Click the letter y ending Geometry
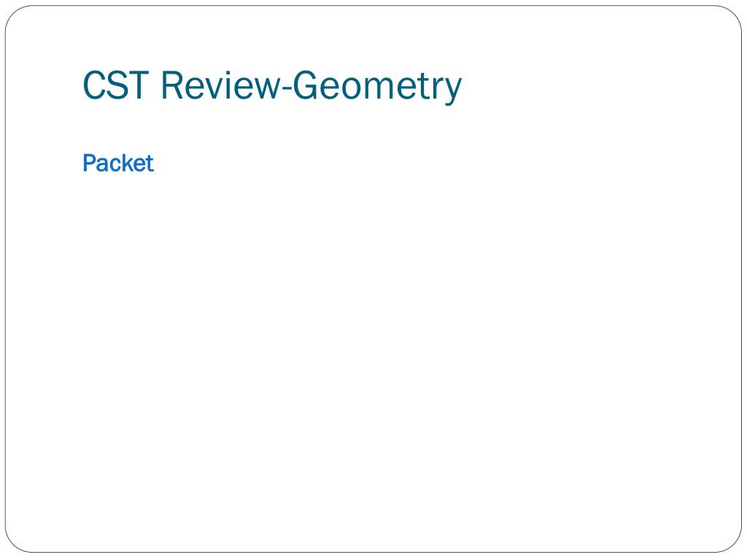Image resolution: width=747 pixels, height=560 pixels. [x=452, y=90]
